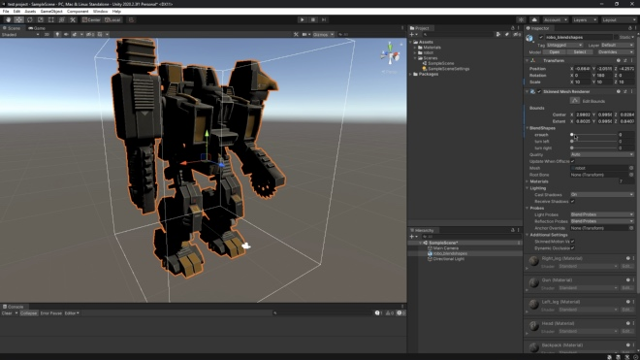Open the Gizmos dropdown
The height and width of the screenshot is (360, 640).
(323, 35)
